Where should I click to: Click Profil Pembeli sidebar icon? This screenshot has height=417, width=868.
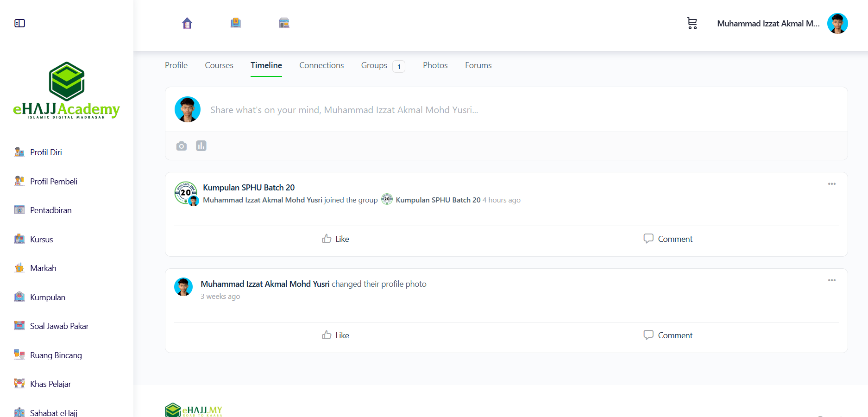(x=19, y=181)
